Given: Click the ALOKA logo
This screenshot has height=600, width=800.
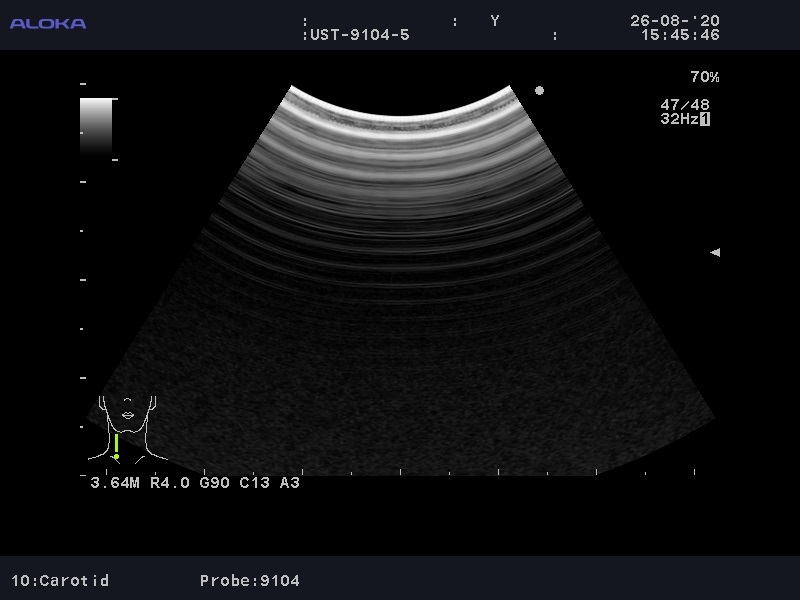Looking at the screenshot, I should click(48, 23).
